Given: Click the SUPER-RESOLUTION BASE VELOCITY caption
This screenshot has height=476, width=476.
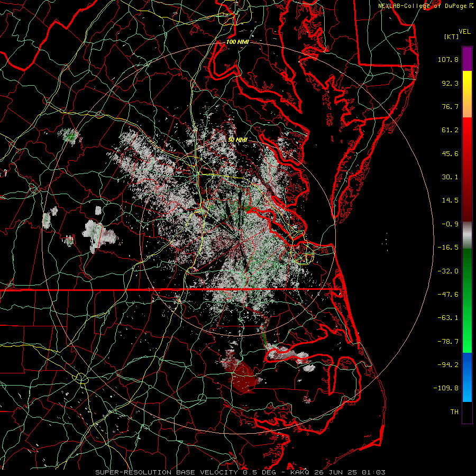Looking at the screenshot, I should (x=167, y=472).
